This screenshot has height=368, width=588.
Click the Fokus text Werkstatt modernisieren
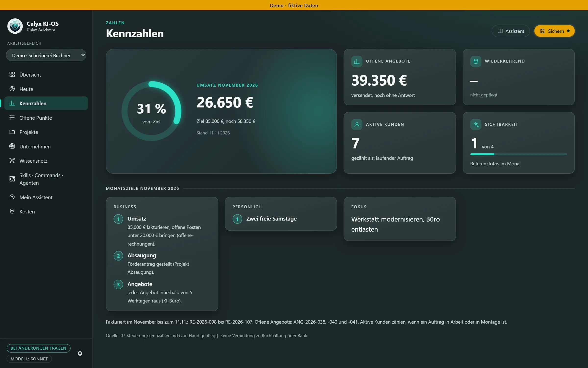point(395,224)
